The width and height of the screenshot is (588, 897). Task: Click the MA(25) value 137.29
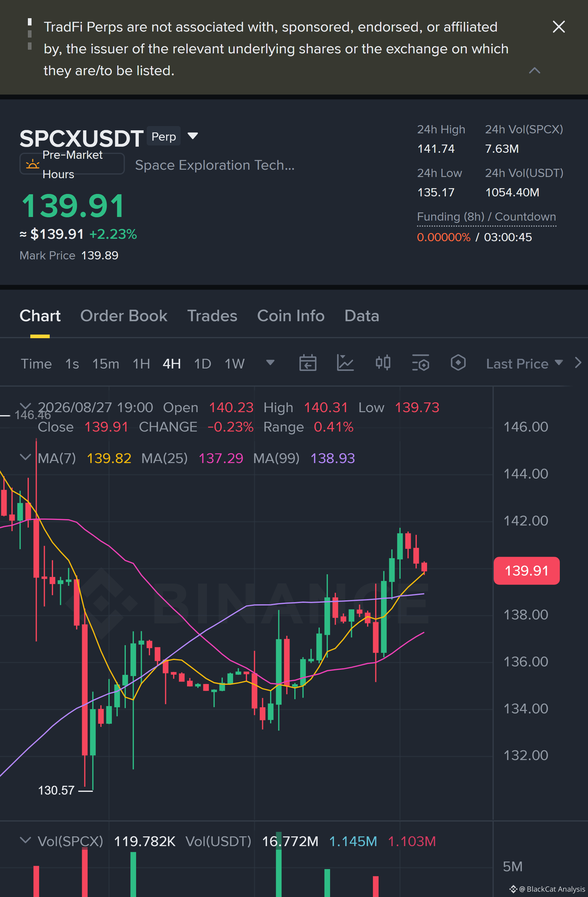tap(221, 458)
